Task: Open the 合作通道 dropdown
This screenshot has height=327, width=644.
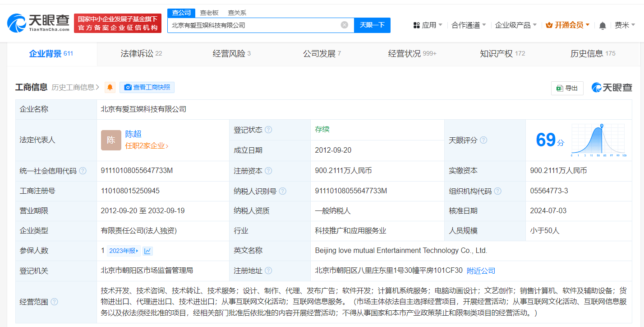Action: pyautogui.click(x=469, y=25)
